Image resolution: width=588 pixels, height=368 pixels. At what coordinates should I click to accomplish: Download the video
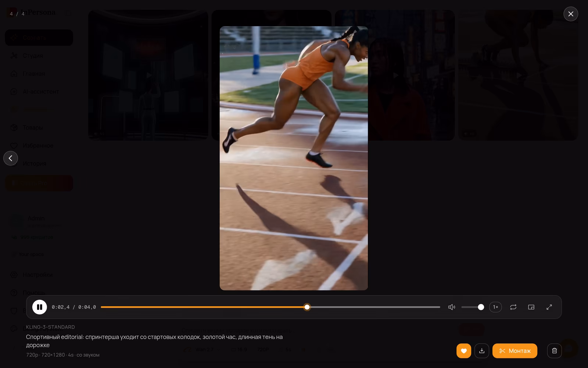pos(482,351)
